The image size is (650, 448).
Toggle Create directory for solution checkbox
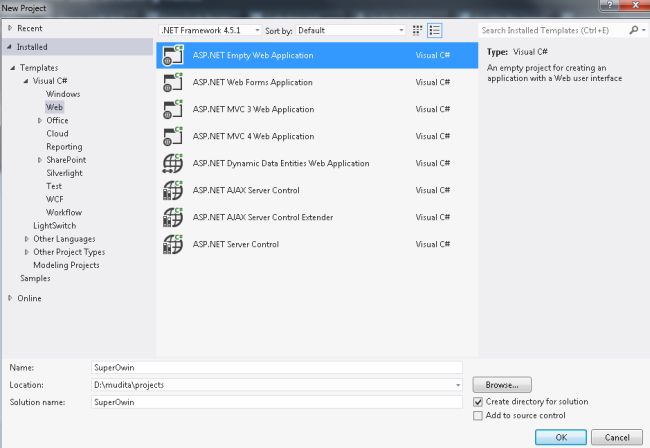[478, 402]
